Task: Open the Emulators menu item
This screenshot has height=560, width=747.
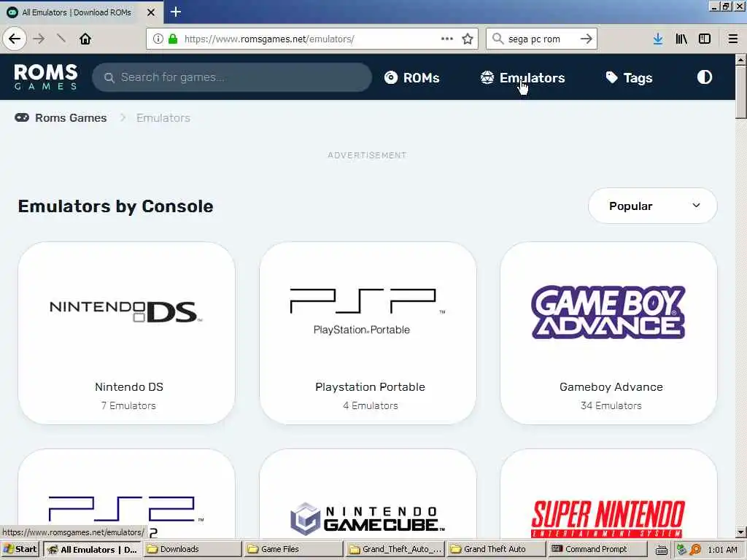Action: [522, 77]
